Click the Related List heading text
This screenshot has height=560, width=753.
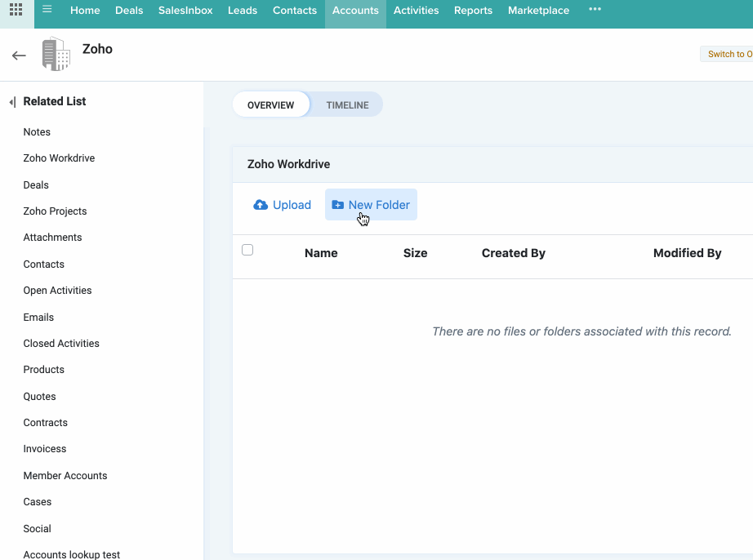tap(55, 101)
